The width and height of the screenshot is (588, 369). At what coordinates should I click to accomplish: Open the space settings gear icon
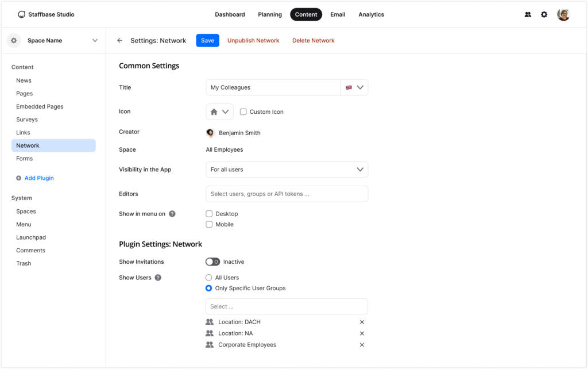pyautogui.click(x=13, y=40)
